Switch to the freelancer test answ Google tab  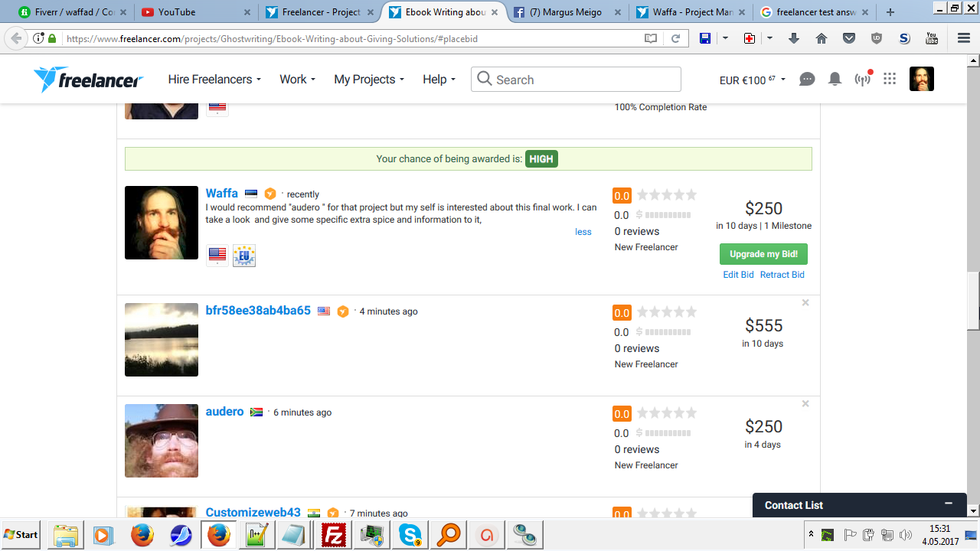pyautogui.click(x=815, y=12)
